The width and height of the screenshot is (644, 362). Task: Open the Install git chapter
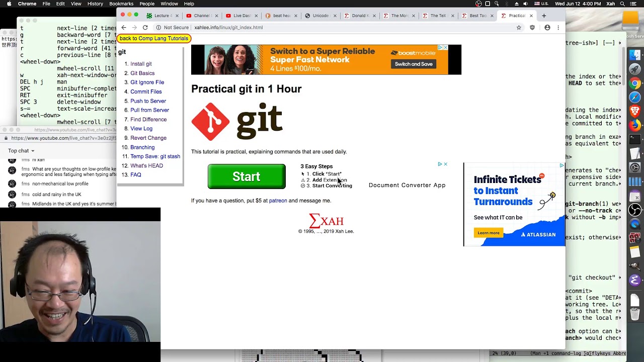[x=141, y=64]
